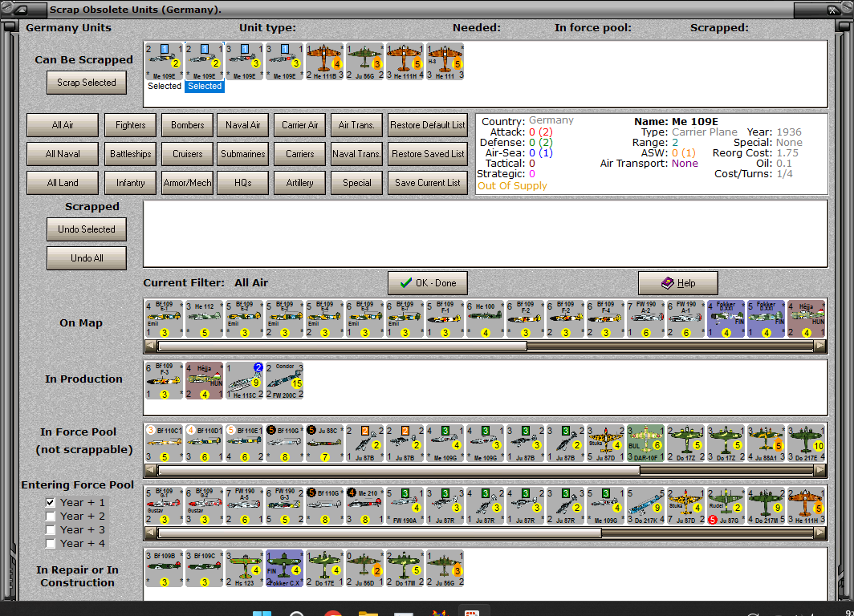
Task: Uncheck the Year + 1 checkbox
Action: coord(51,502)
